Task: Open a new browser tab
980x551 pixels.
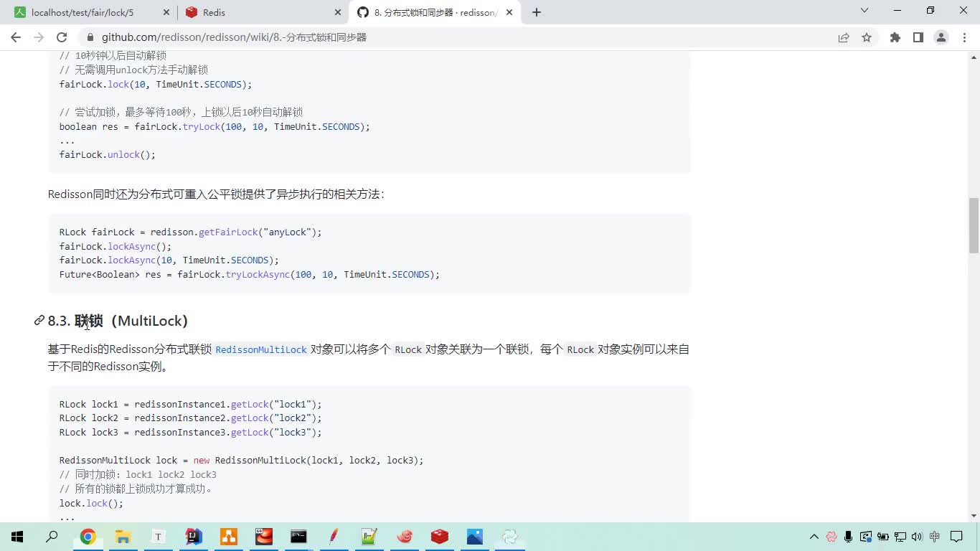Action: click(x=537, y=12)
